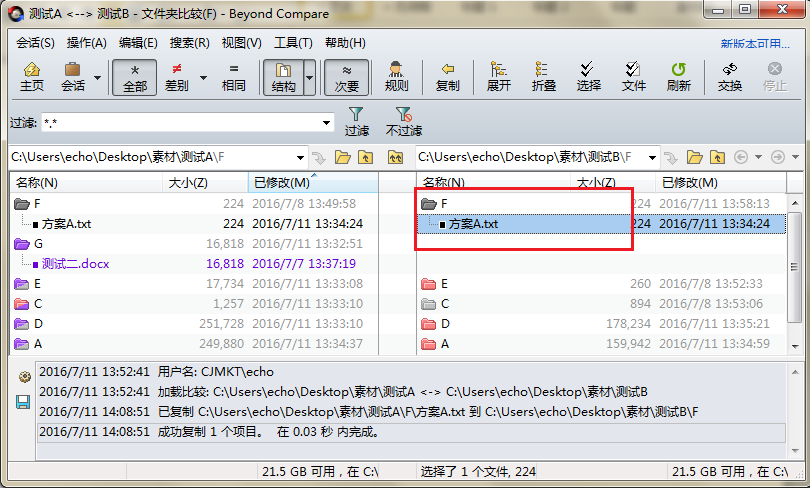Open the 搜索(R) menu

point(190,43)
